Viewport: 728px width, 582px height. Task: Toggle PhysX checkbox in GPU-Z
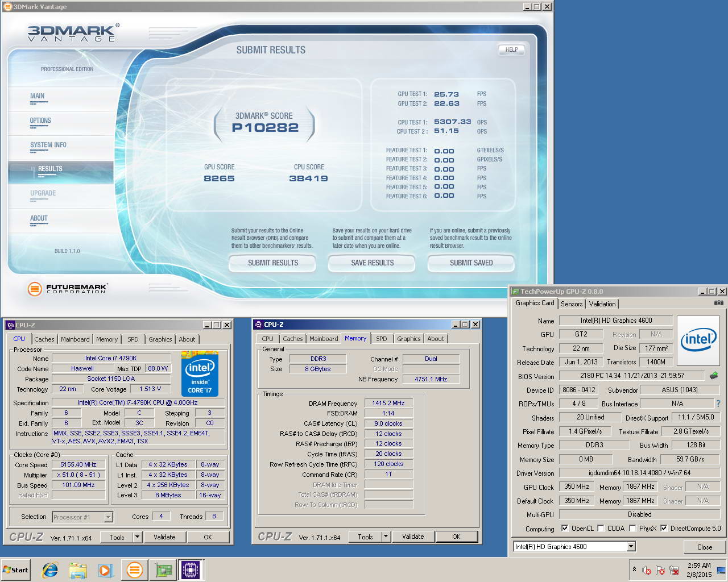pos(632,528)
